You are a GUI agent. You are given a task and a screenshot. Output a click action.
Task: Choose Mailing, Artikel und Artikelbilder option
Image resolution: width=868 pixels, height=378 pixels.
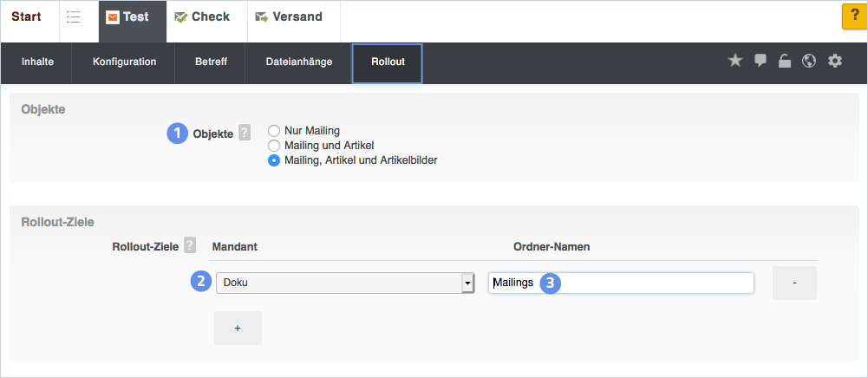274,160
